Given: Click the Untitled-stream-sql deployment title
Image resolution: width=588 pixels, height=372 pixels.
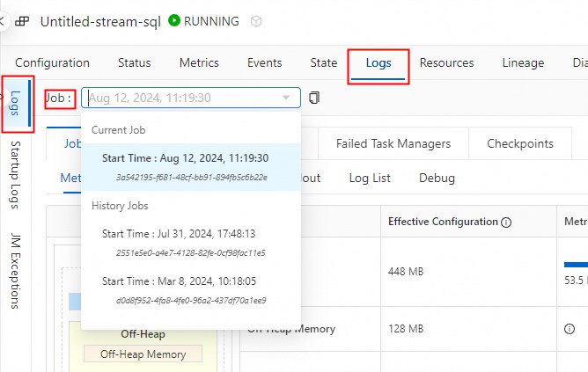Looking at the screenshot, I should pyautogui.click(x=100, y=21).
